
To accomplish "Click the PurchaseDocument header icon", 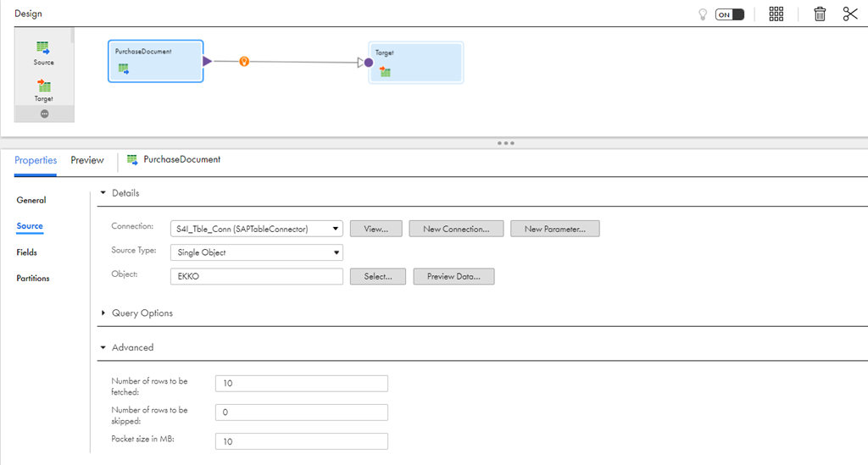I will (x=132, y=160).
